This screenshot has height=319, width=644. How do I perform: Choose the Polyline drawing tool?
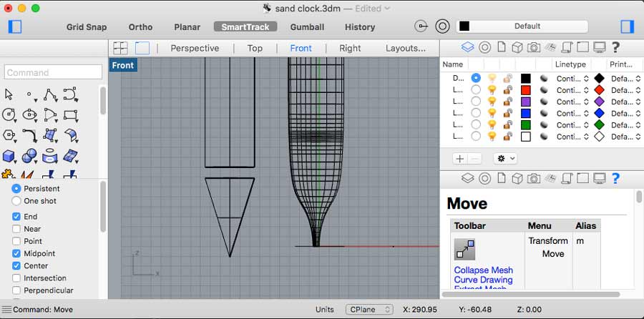point(50,94)
